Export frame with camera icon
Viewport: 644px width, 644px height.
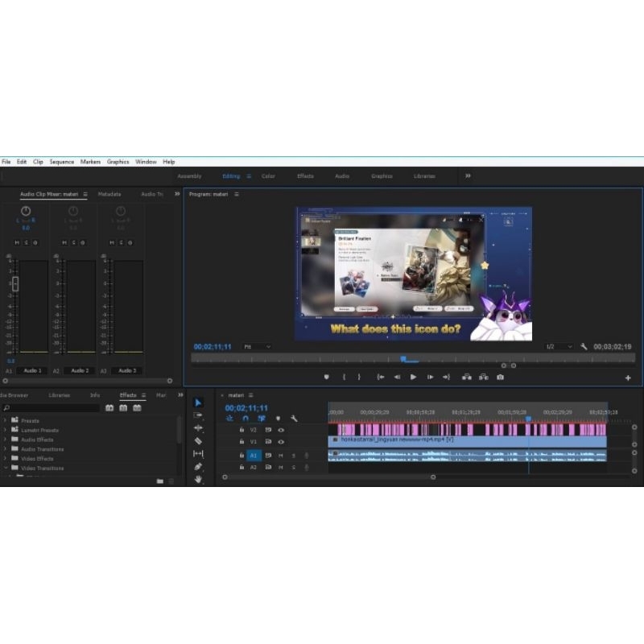(500, 377)
